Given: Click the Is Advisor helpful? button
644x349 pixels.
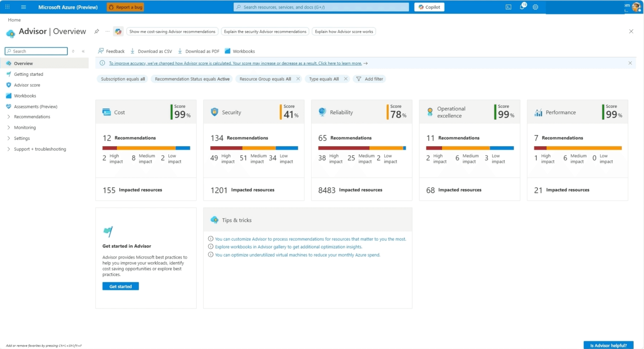Looking at the screenshot, I should coord(608,345).
